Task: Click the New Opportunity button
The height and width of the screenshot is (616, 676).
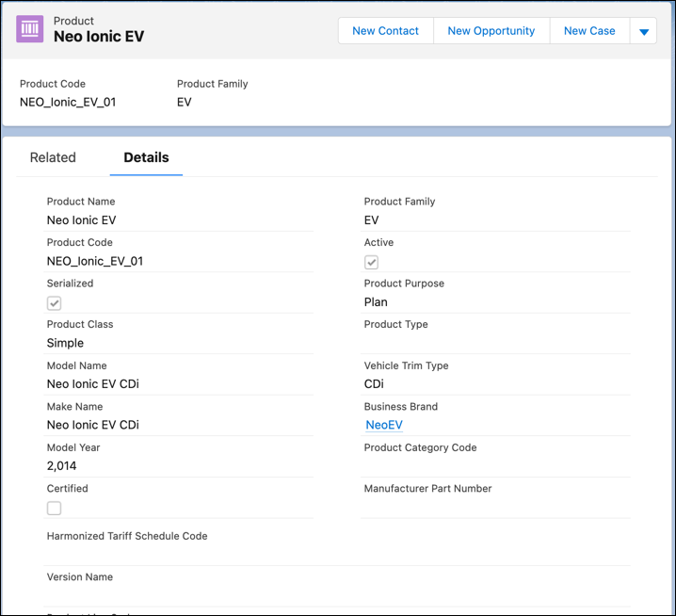Action: pos(491,31)
